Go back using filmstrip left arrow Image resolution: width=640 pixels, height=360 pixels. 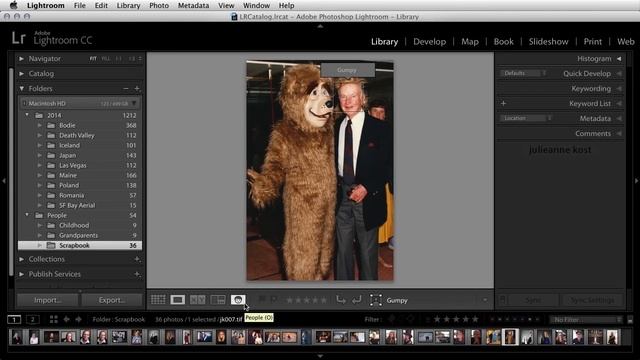click(x=67, y=319)
